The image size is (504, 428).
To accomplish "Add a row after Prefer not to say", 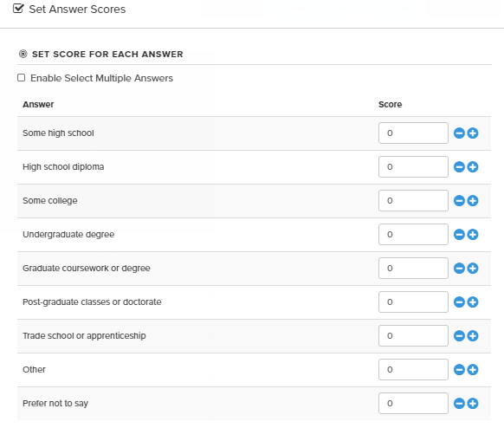I will pos(473,403).
